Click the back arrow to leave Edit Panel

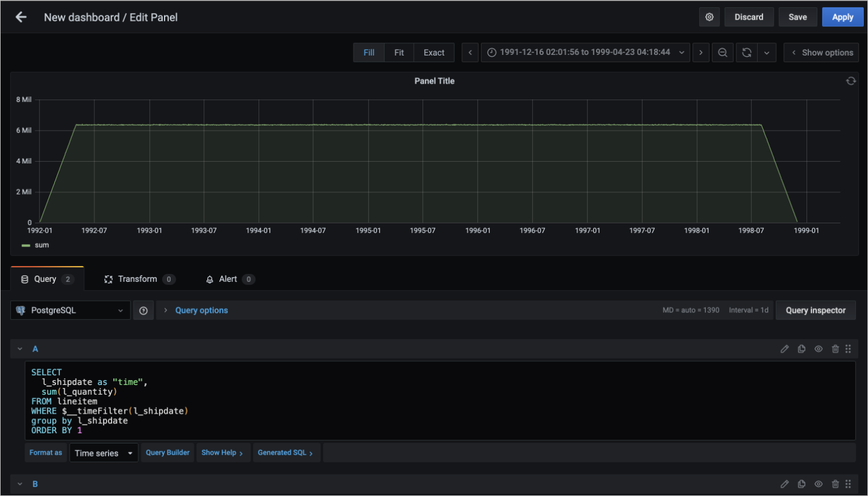(21, 17)
